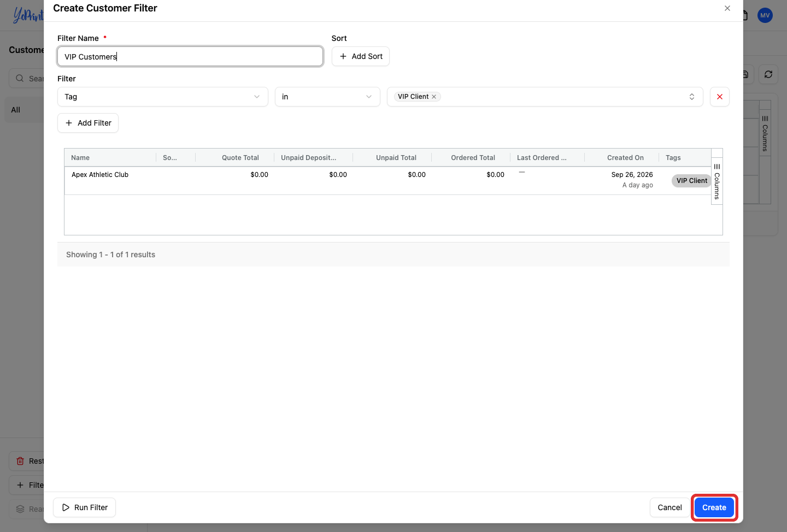The width and height of the screenshot is (787, 532).
Task: Click the Cancel button
Action: pos(669,507)
